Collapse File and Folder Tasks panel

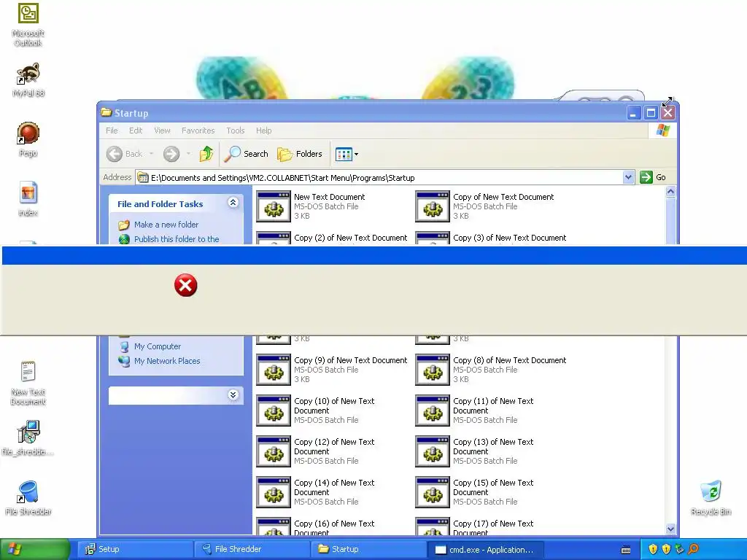pos(233,203)
